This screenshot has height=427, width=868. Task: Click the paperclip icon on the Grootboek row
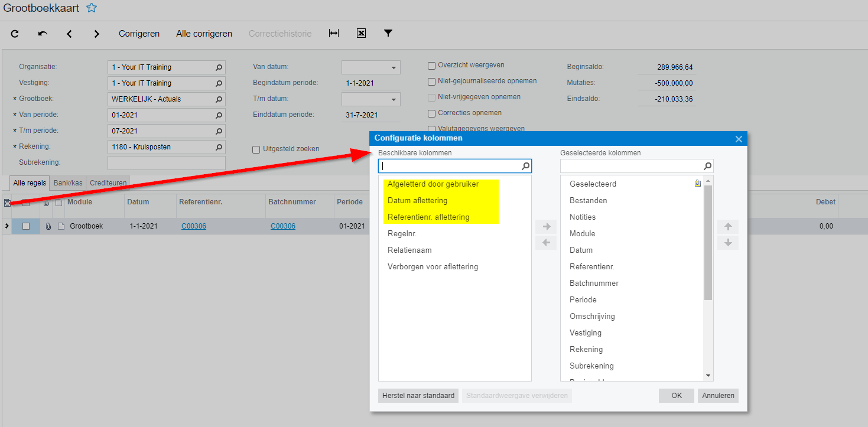(x=48, y=226)
